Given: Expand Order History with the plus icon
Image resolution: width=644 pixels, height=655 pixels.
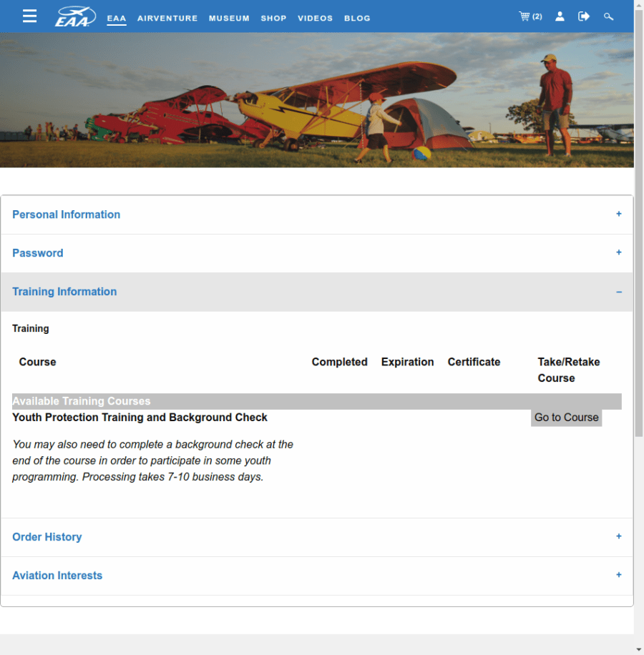Looking at the screenshot, I should 619,536.
